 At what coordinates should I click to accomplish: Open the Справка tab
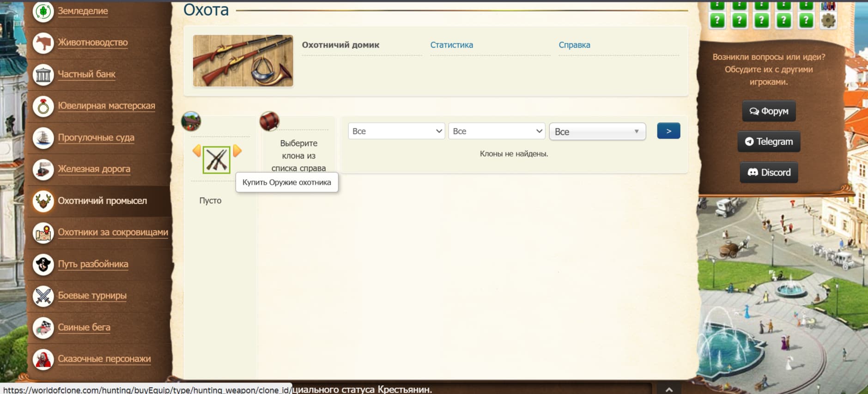tap(574, 45)
